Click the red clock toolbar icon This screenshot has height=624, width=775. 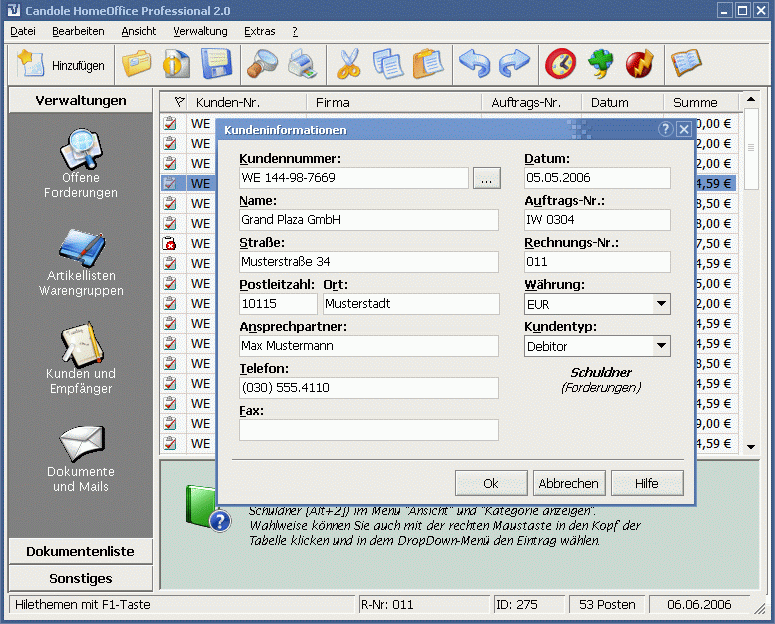point(560,65)
